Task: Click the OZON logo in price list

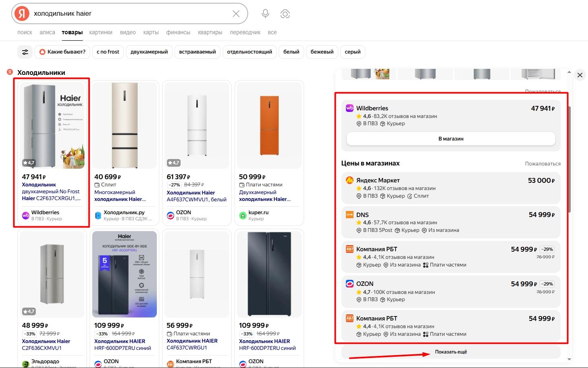Action: click(350, 283)
